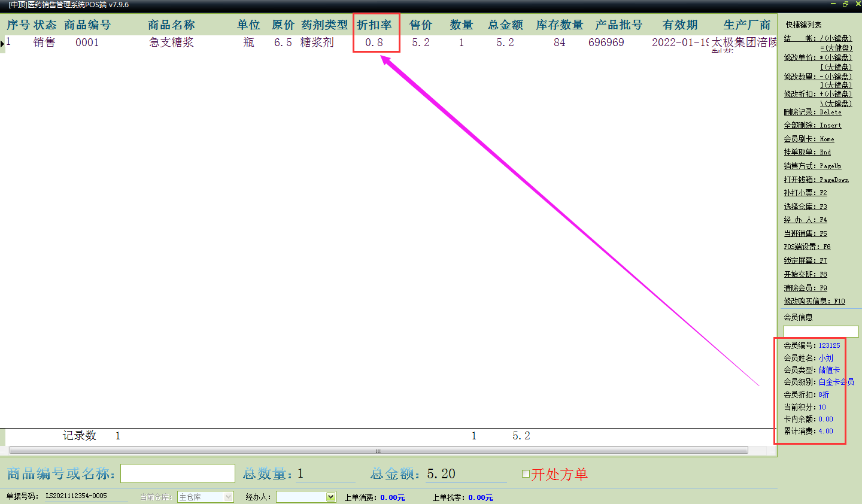Focus the 商品编号或名称 input field
862x504 pixels.
tap(178, 473)
